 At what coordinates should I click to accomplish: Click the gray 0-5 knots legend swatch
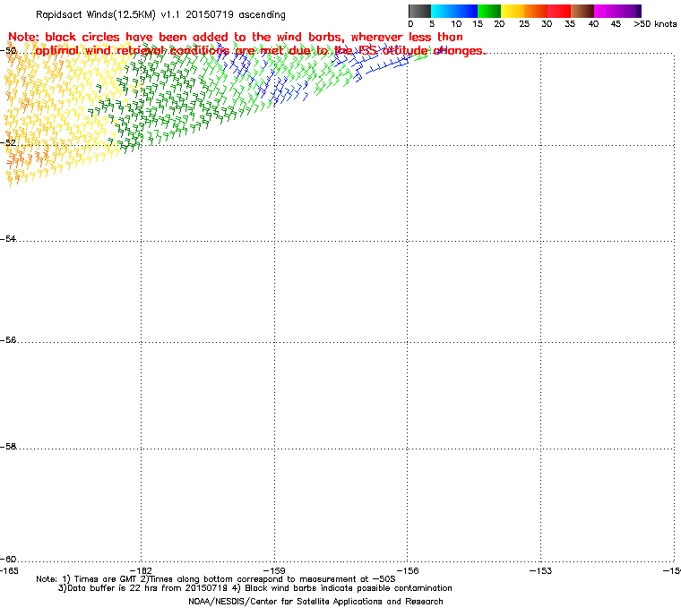419,11
